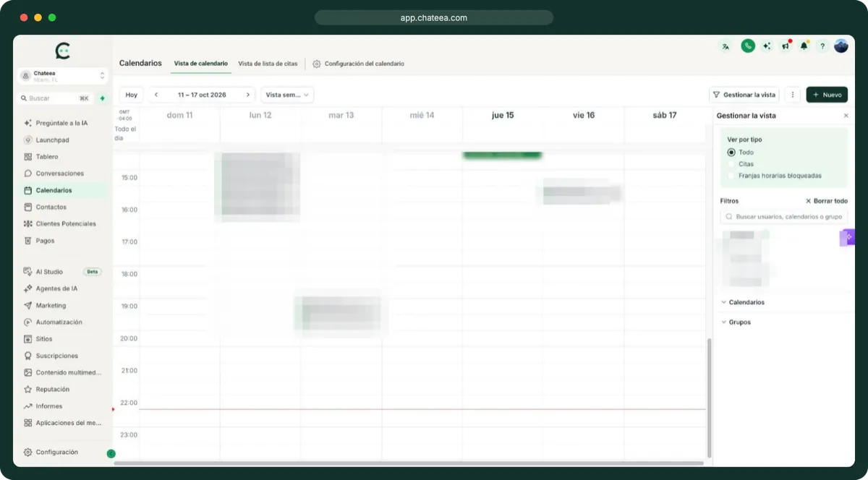Screen dimensions: 868x480
Task: Click the green status dot beside Configuración
Action: 111,454
